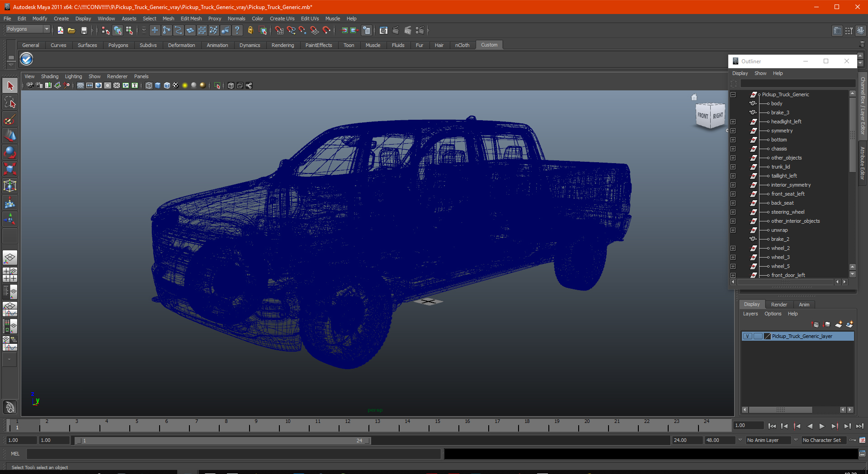Go to start of playback range
Image resolution: width=868 pixels, height=474 pixels.
pyautogui.click(x=772, y=426)
